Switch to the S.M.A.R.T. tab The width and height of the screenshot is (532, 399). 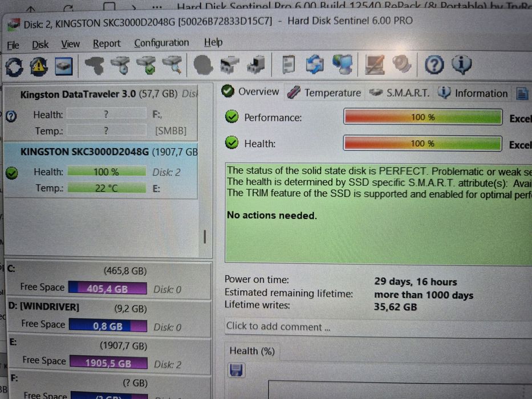click(399, 92)
